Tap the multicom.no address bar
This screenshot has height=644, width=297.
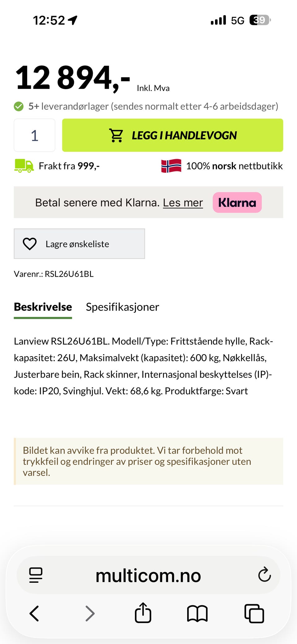tap(148, 575)
